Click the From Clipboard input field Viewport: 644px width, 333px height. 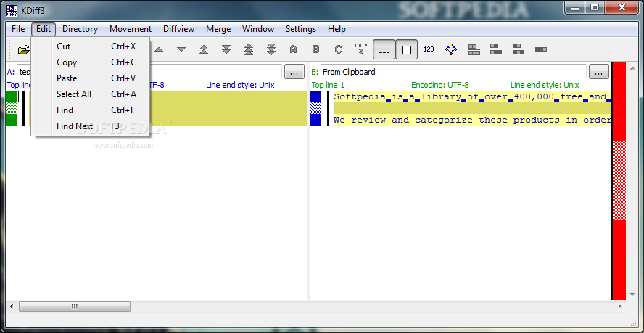[x=453, y=72]
